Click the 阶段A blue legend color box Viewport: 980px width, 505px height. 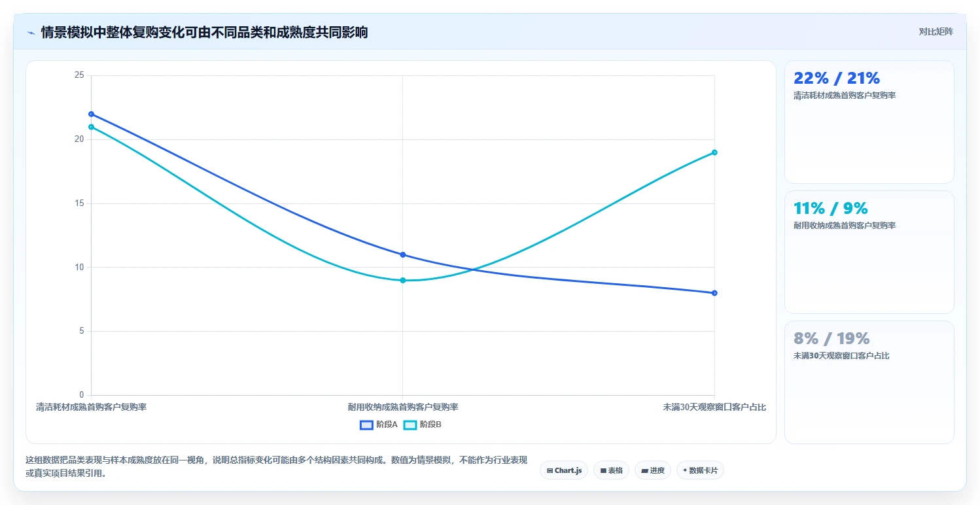pos(366,425)
